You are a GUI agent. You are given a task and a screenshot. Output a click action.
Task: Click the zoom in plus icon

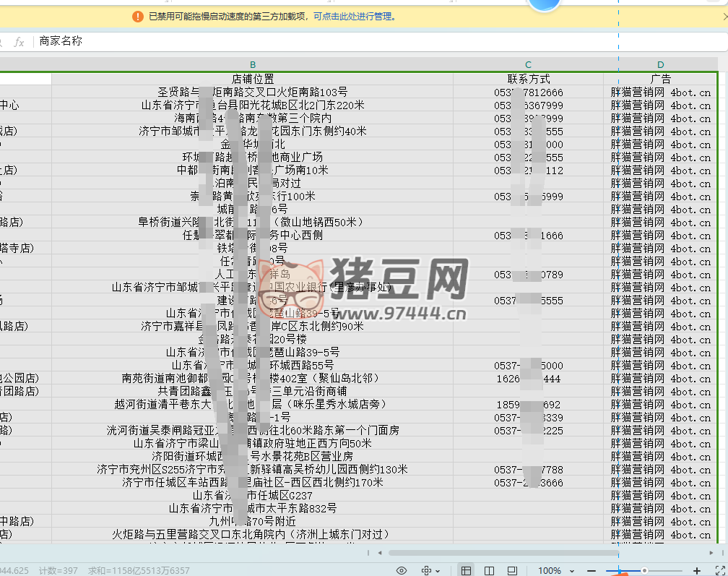[x=697, y=571]
